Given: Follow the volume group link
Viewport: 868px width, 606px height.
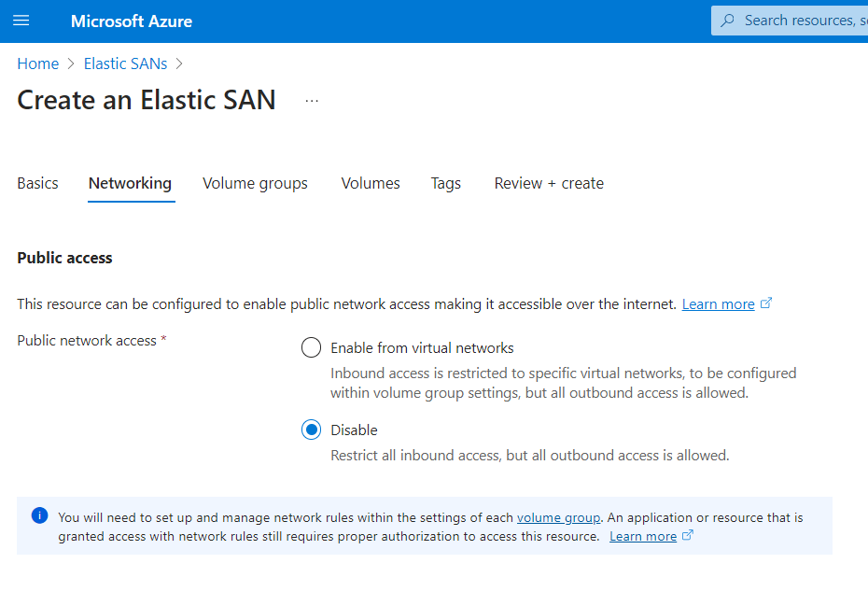Looking at the screenshot, I should click(x=558, y=517).
